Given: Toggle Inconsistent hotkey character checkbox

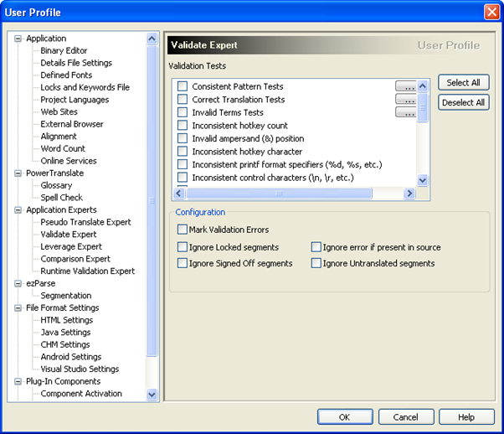Looking at the screenshot, I should [x=183, y=151].
